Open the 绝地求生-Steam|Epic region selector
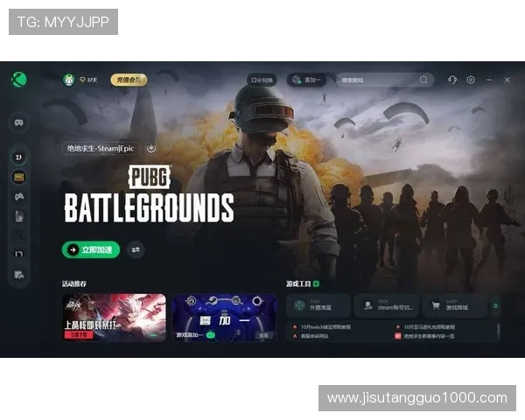The height and width of the screenshot is (420, 525). (x=101, y=149)
